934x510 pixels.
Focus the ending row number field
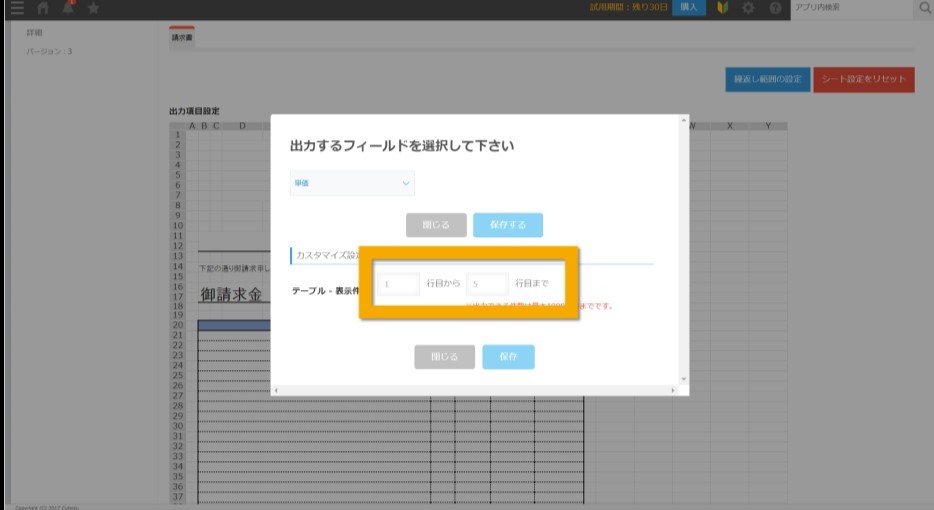click(x=487, y=284)
